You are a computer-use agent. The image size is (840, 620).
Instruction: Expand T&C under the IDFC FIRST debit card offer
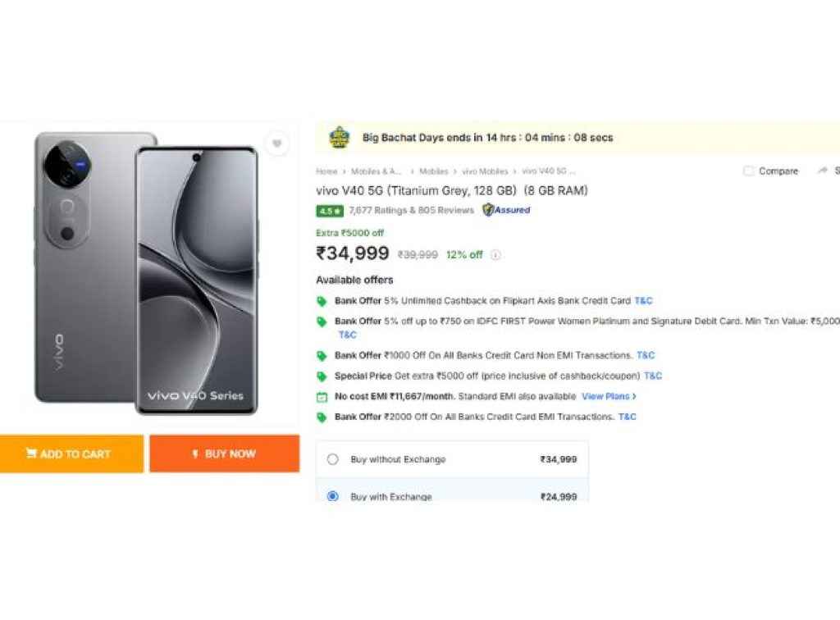(x=347, y=335)
